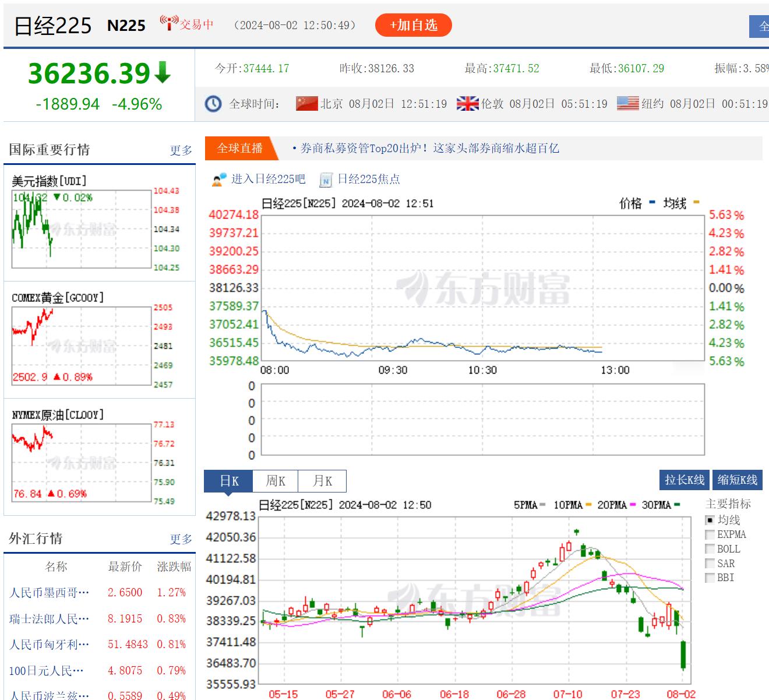Image resolution: width=769 pixels, height=700 pixels.
Task: Click the 价格 blue legend marker
Action: (x=652, y=203)
